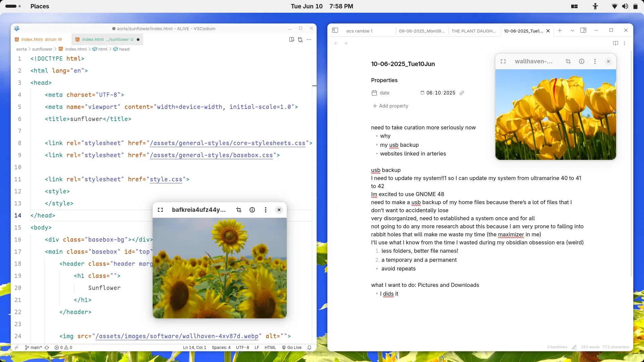Viewport: 644px width, 362px height.
Task: Click Add property link
Action: click(390, 106)
